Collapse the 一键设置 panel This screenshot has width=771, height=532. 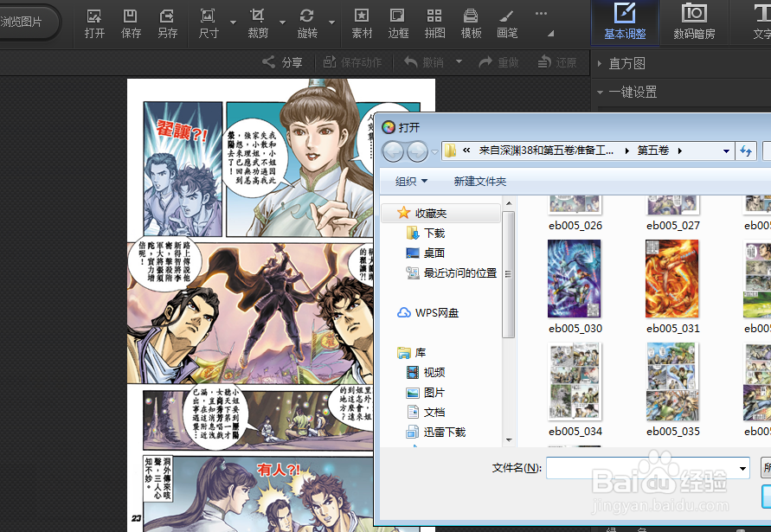tap(600, 92)
